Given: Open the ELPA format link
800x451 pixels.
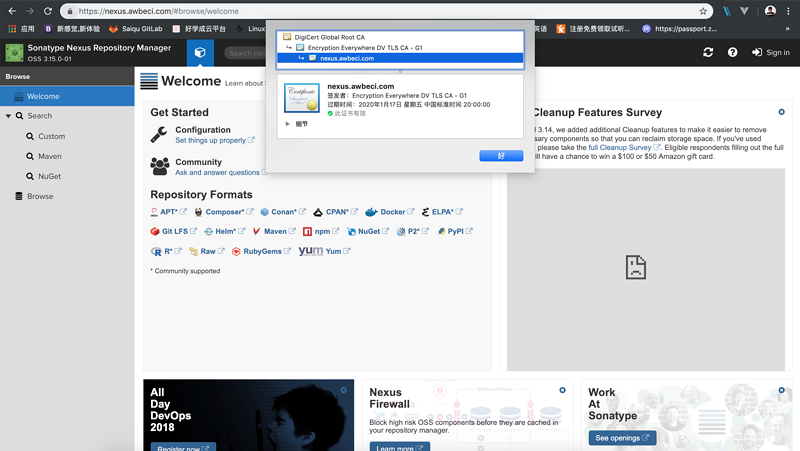Looking at the screenshot, I should pyautogui.click(x=442, y=212).
